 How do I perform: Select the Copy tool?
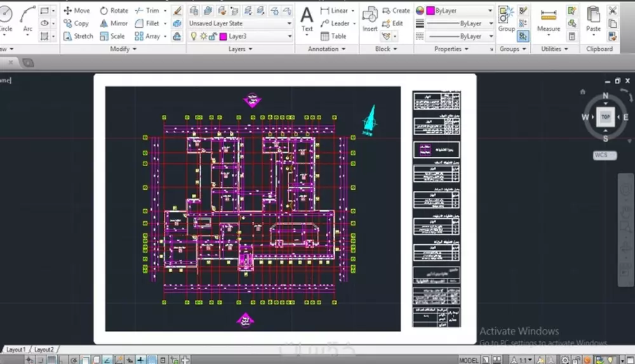[x=76, y=23]
